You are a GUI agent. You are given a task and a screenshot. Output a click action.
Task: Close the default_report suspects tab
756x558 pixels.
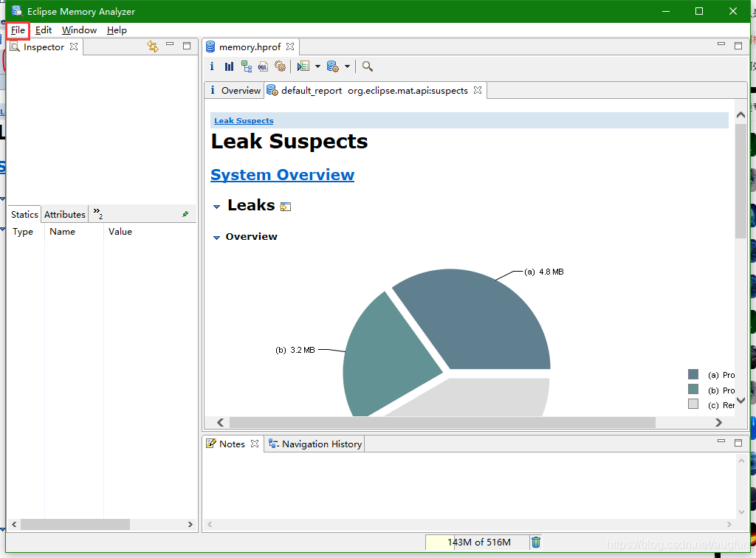[478, 90]
